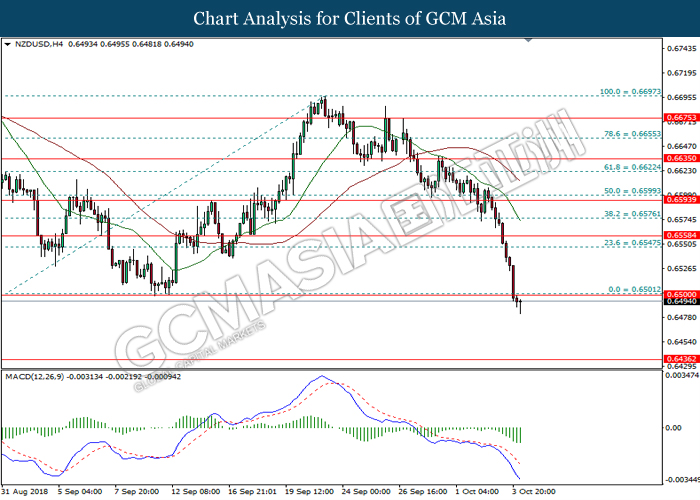Click the chart shift marker triangle at top
Viewport: 700px width, 500px height.
coord(529,40)
